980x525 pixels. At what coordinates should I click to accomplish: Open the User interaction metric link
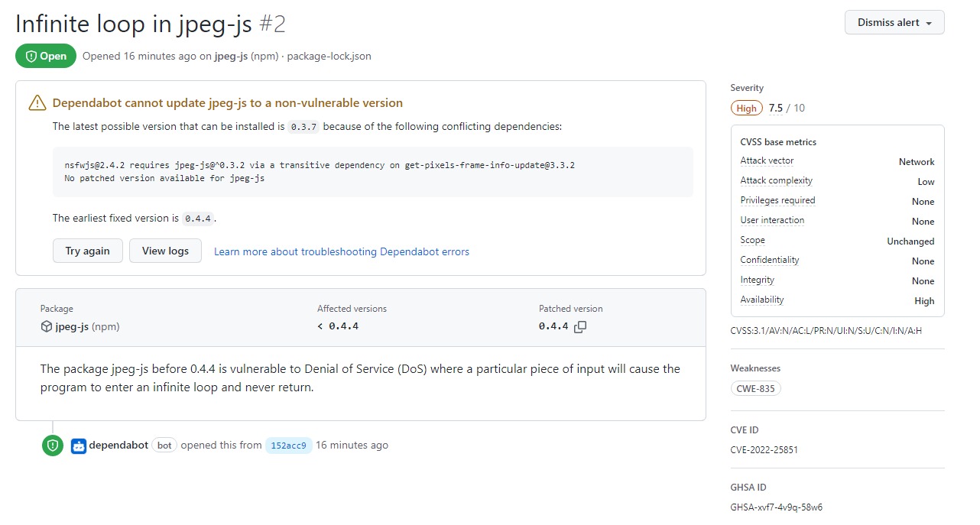point(772,220)
